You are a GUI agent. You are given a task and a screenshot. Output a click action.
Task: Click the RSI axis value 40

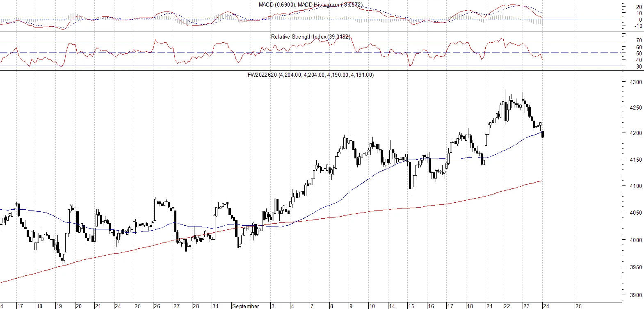pos(639,60)
